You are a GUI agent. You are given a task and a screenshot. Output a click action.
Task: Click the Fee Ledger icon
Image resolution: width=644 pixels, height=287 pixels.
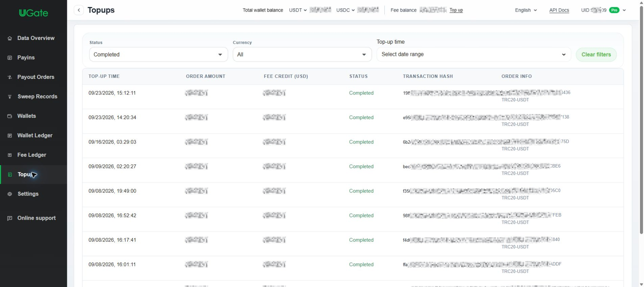click(10, 155)
